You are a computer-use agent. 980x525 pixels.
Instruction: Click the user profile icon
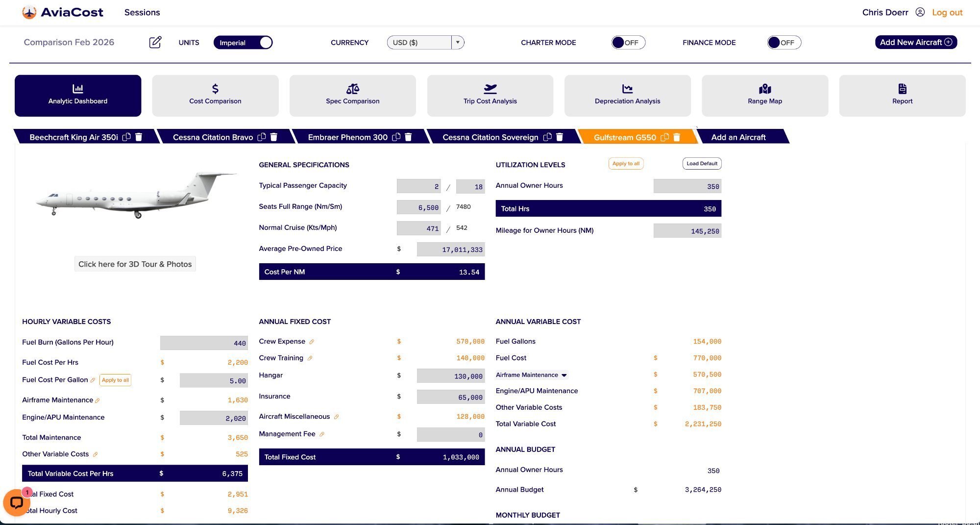(x=920, y=12)
